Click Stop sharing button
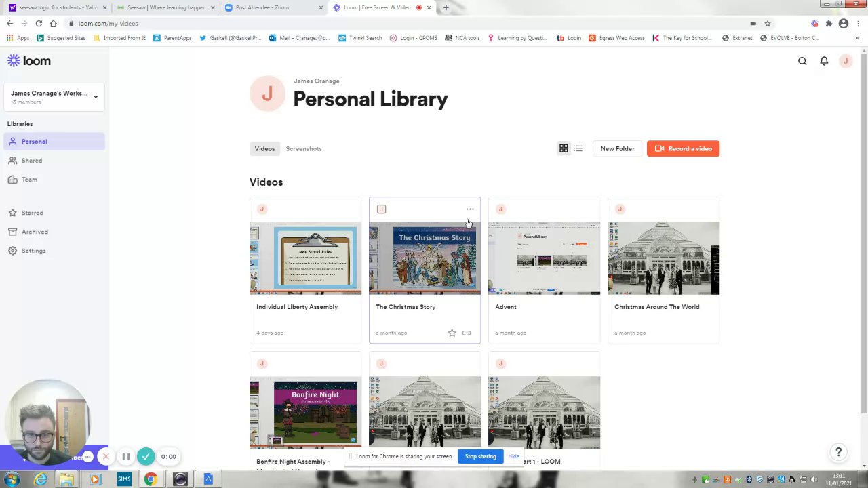Viewport: 868px width, 488px height. click(480, 456)
